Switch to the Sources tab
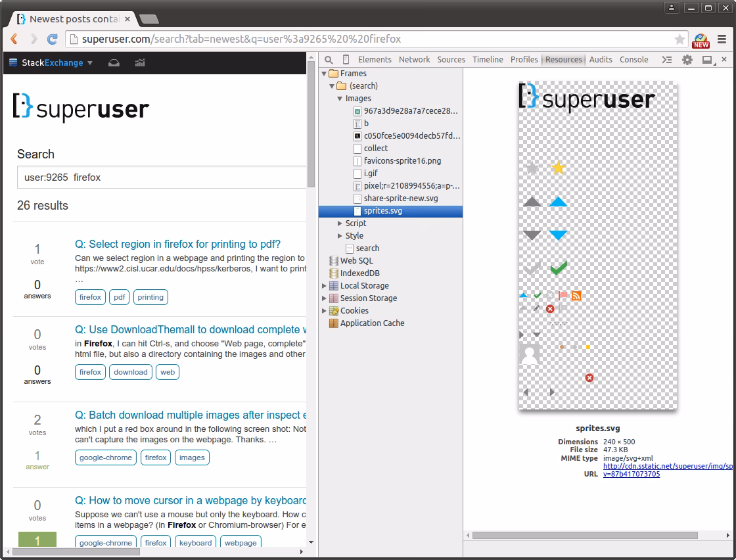The height and width of the screenshot is (560, 736). (451, 60)
